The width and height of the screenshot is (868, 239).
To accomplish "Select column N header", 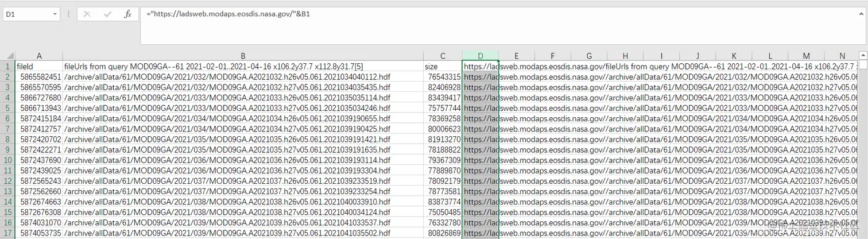I will 842,56.
